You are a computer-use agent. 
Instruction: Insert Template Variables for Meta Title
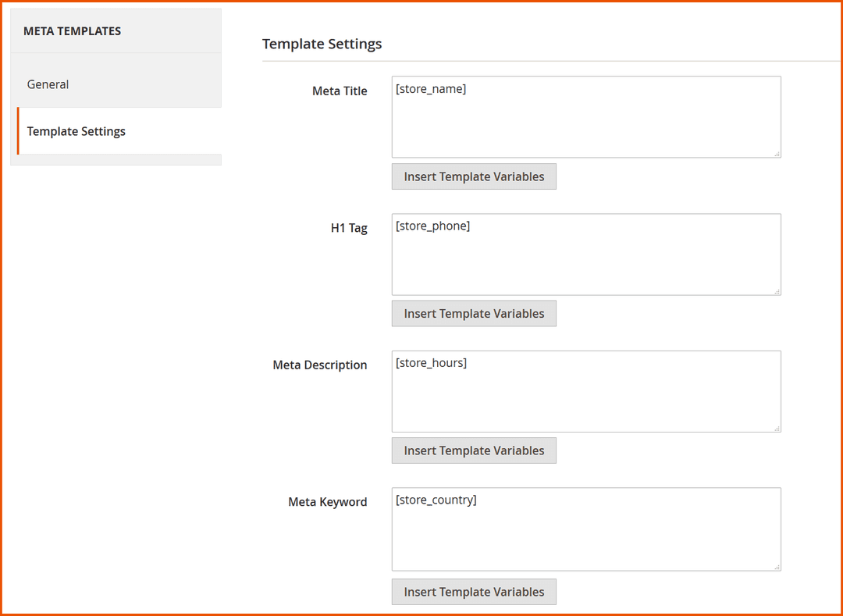point(474,176)
